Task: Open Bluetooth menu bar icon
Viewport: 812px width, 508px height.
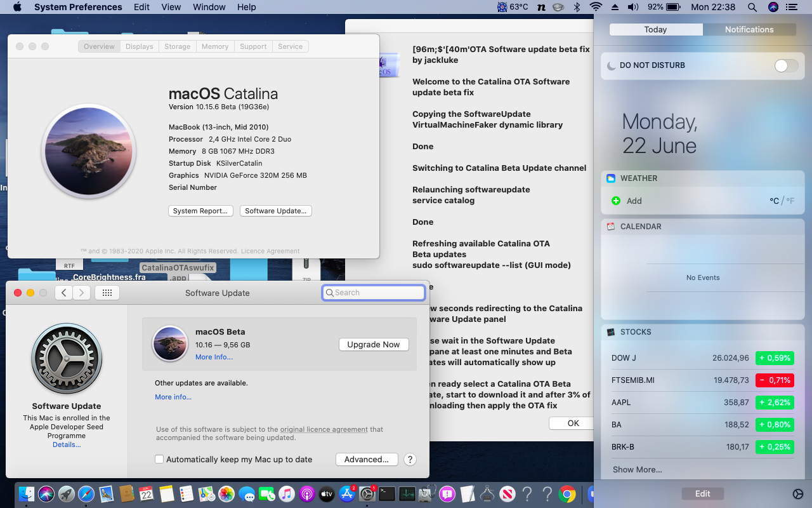Action: tap(577, 7)
